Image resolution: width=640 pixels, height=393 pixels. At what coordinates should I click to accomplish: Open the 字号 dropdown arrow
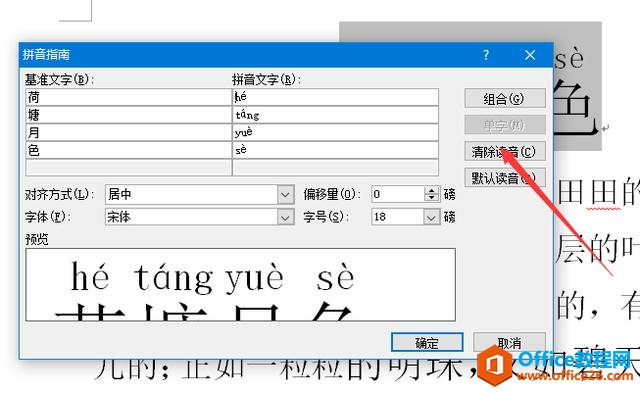(x=431, y=217)
